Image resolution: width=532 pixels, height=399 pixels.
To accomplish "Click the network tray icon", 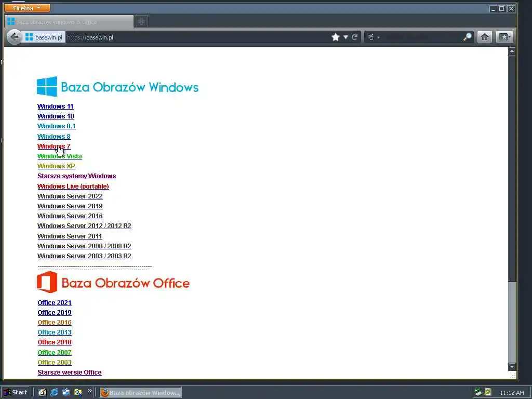I will pos(478,392).
